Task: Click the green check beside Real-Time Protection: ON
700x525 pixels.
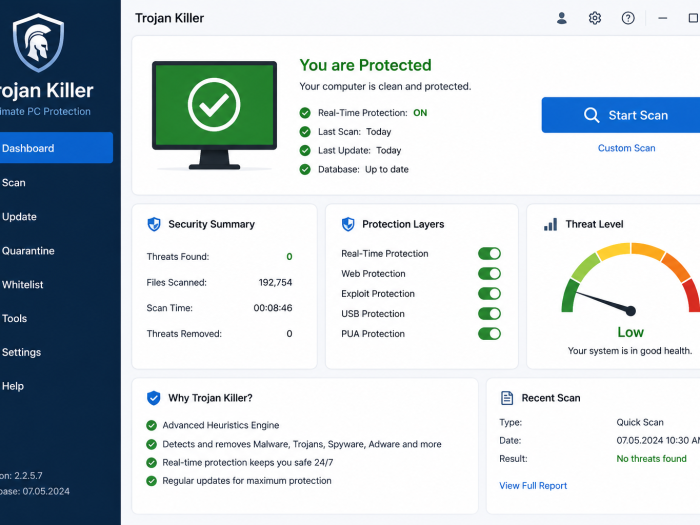Action: 305,113
